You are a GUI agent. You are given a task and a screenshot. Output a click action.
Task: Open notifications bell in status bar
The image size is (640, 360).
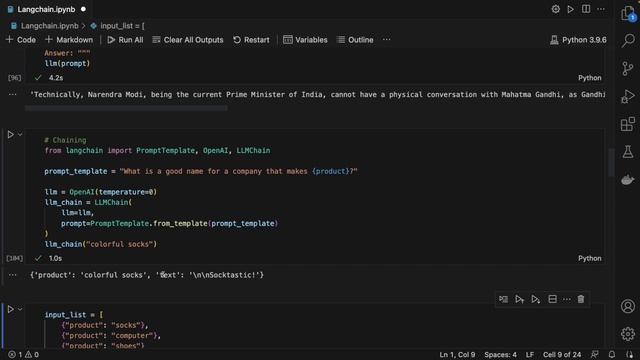[611, 355]
